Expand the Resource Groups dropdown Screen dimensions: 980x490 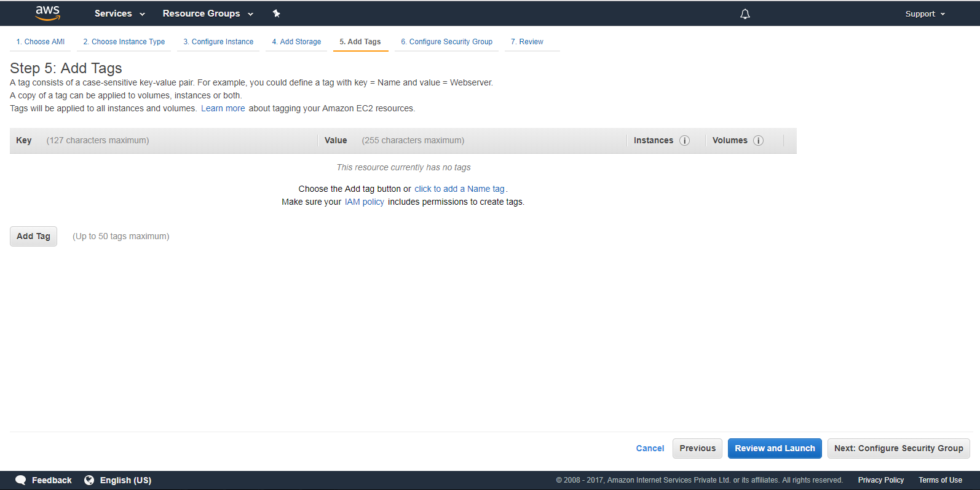coord(207,14)
